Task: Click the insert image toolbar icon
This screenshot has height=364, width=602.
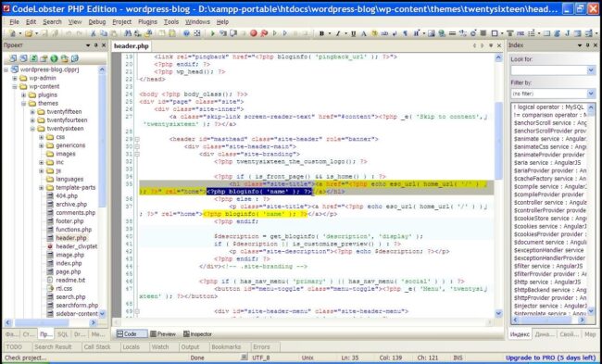Action: tap(432, 33)
